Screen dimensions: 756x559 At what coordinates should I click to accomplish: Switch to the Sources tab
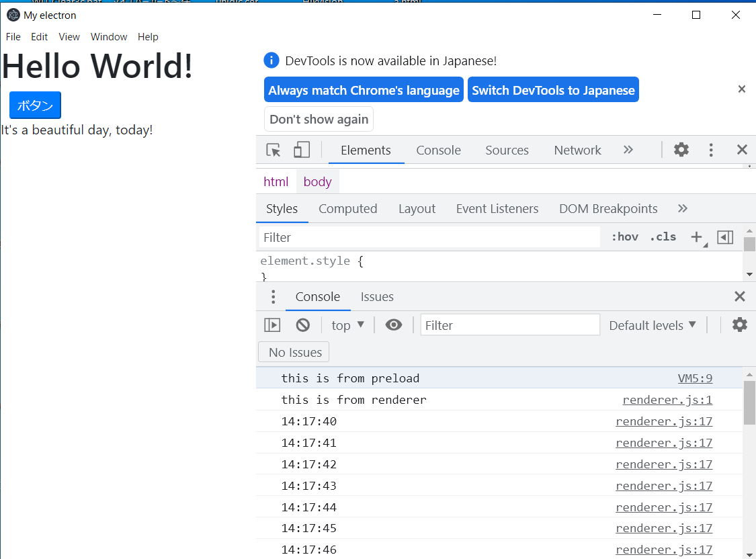[x=507, y=150]
